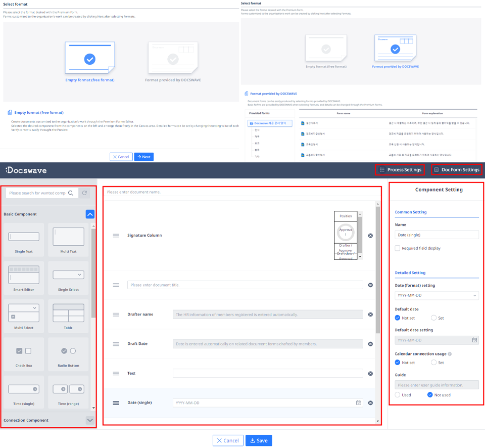Open calendar picker in Date (single) row
485x448 pixels.
[x=359, y=403]
